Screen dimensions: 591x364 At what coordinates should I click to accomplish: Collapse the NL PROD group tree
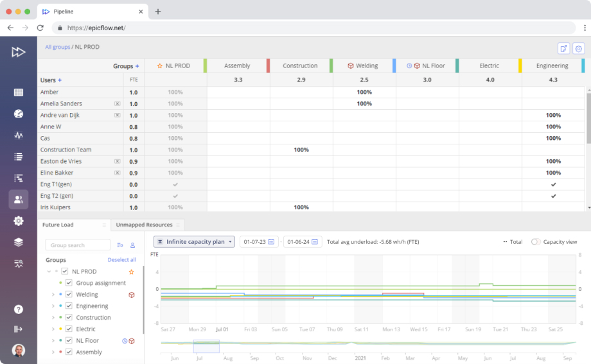(49, 272)
